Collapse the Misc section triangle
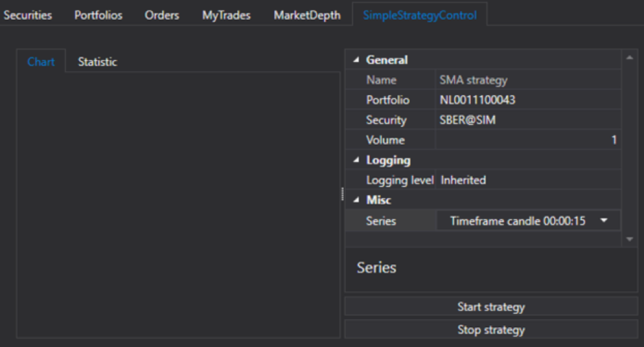Image resolution: width=644 pixels, height=347 pixels. click(x=356, y=200)
